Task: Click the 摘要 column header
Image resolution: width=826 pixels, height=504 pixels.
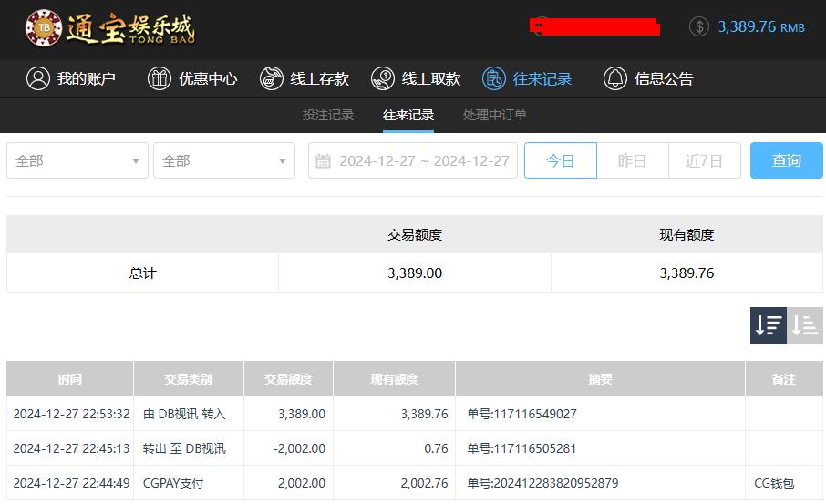Action: click(601, 378)
